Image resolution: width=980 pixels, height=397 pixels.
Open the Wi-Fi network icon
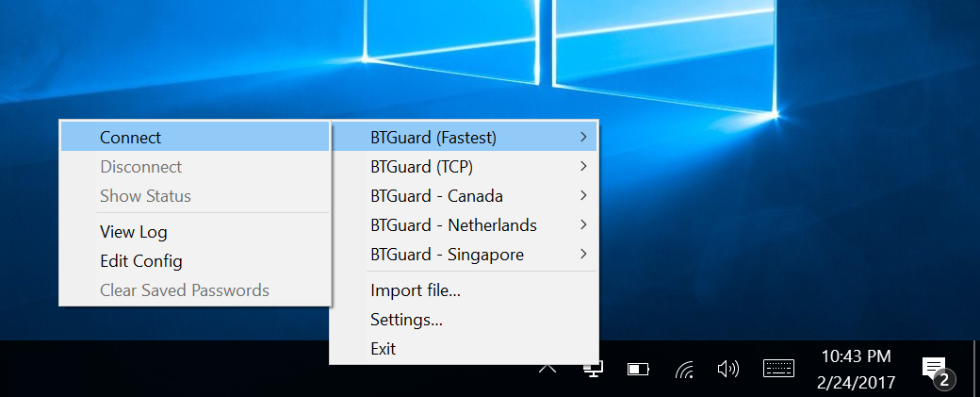point(685,369)
